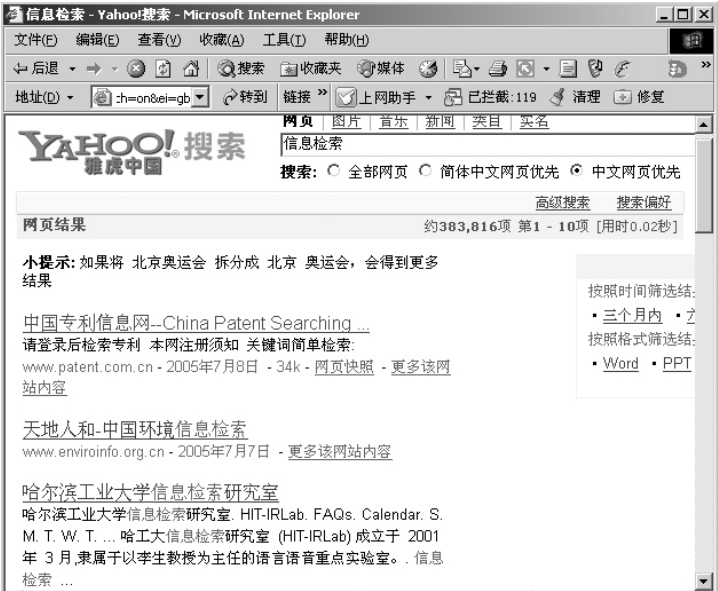Filter results by PPT format
718x591 pixels.
(x=677, y=363)
